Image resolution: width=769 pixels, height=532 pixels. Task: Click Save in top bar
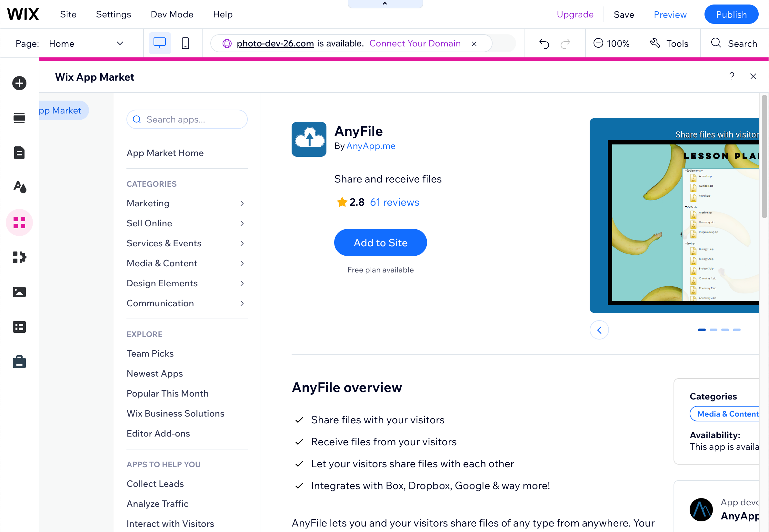(x=624, y=14)
